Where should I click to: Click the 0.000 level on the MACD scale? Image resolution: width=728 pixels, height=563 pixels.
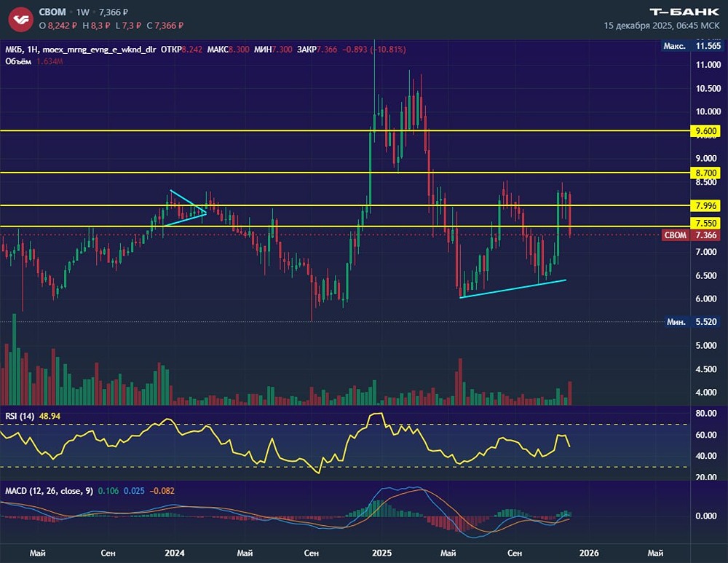705,516
